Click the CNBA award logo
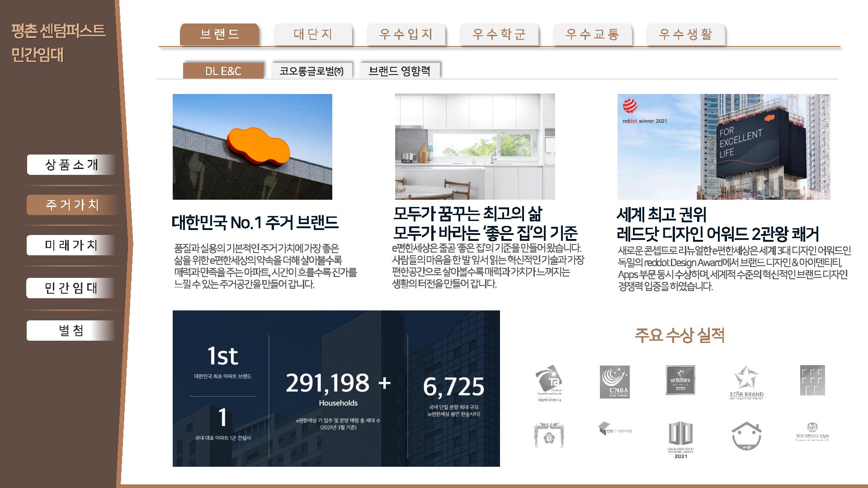 click(614, 382)
